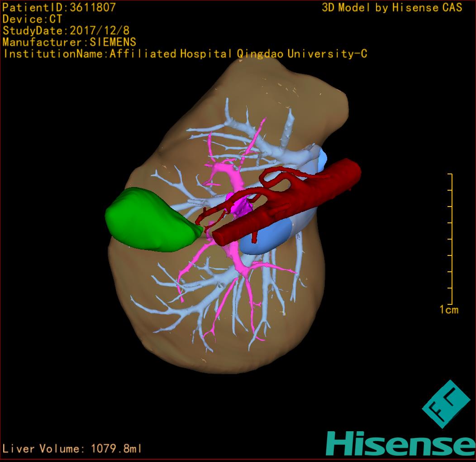The width and height of the screenshot is (476, 462).
Task: Select the magenta sphere at the vessel junction
Action: 239,205
